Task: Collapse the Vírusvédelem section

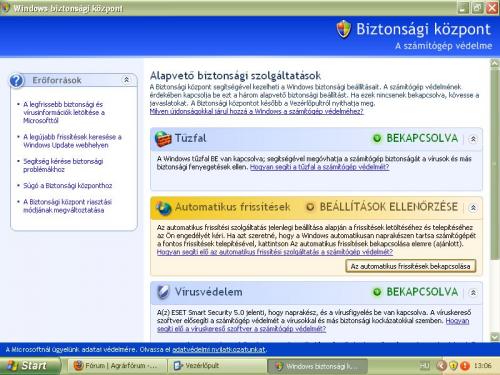Action: [x=473, y=293]
